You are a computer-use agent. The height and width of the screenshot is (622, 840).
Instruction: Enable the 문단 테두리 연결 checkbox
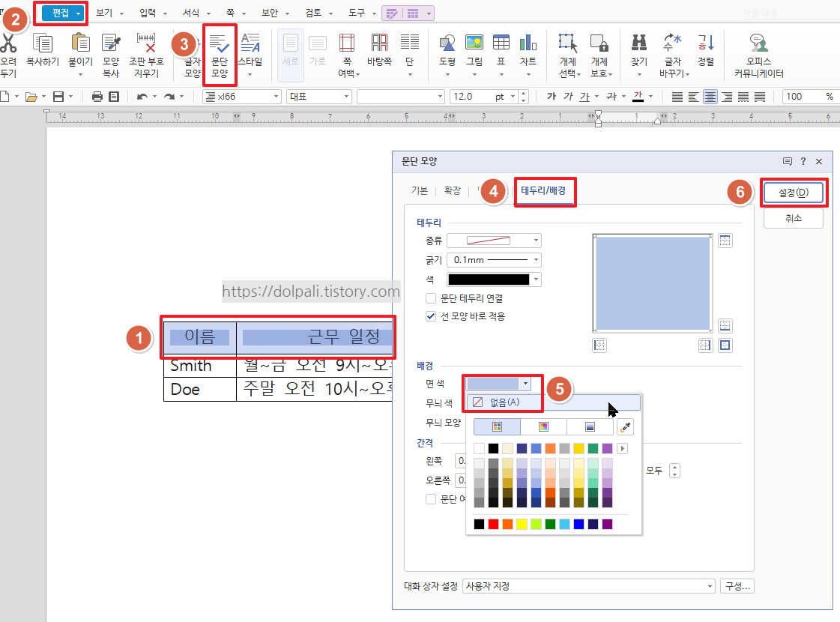point(431,296)
